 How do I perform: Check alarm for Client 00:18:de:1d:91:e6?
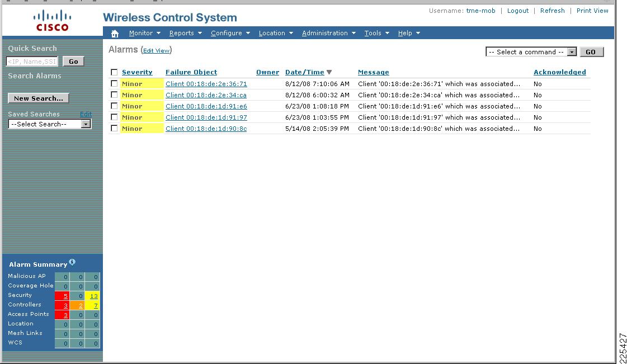[114, 106]
